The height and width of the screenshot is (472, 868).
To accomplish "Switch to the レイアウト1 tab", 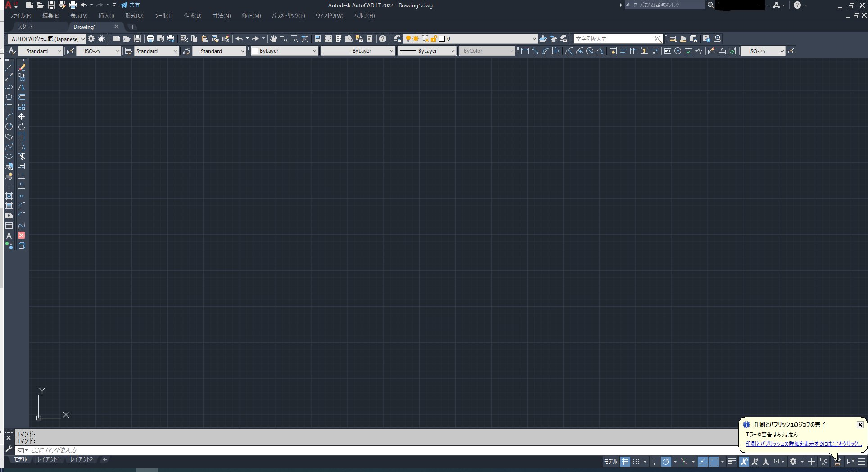I will point(49,459).
